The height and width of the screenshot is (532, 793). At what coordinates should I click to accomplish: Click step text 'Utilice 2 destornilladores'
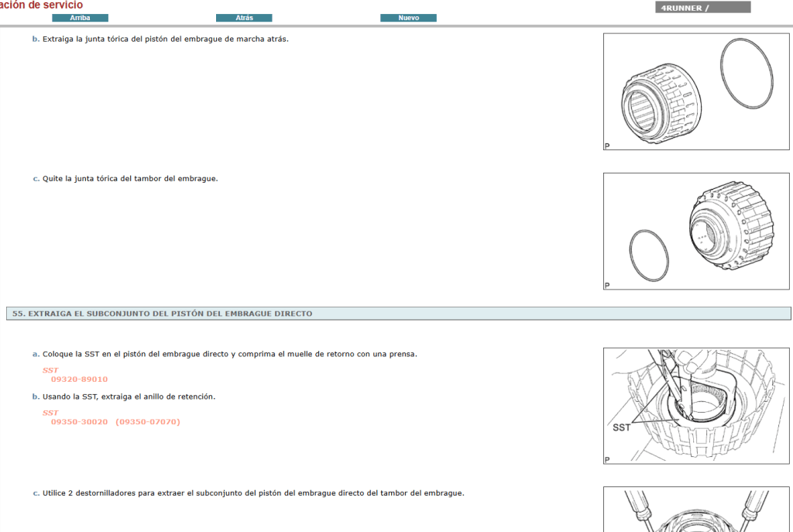[x=253, y=493]
